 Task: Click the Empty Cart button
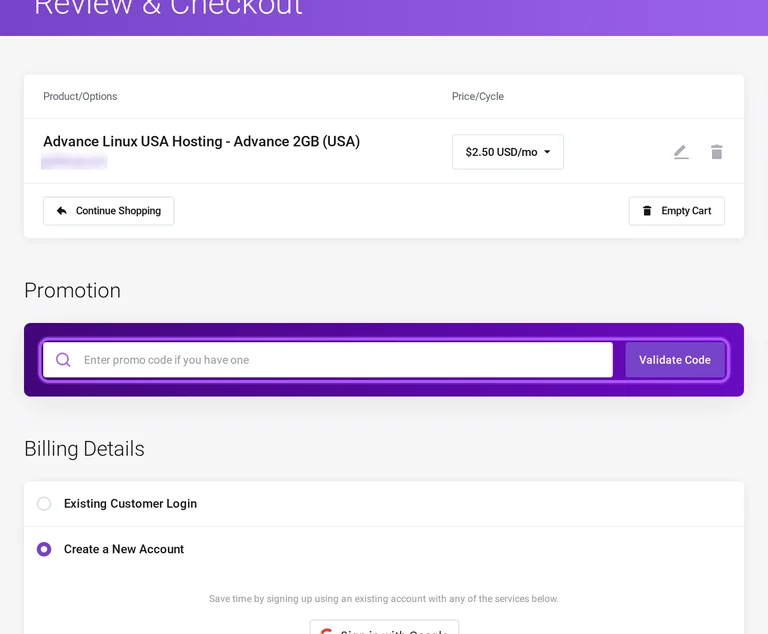point(676,211)
